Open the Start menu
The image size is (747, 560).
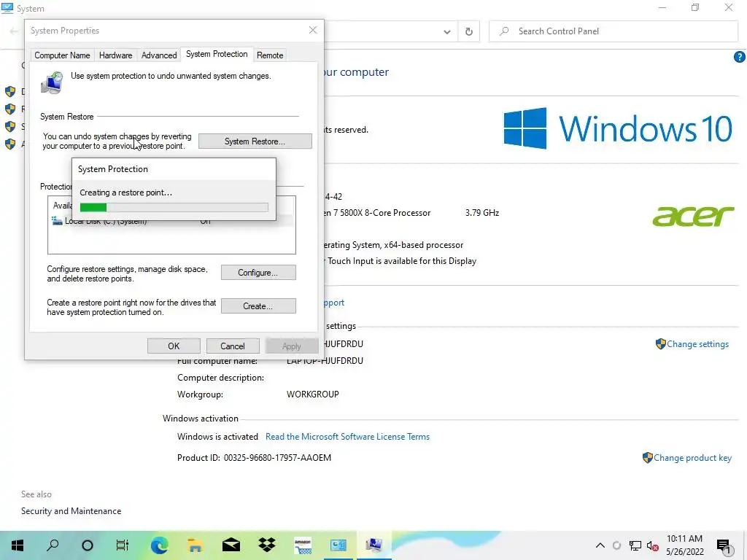(x=18, y=545)
